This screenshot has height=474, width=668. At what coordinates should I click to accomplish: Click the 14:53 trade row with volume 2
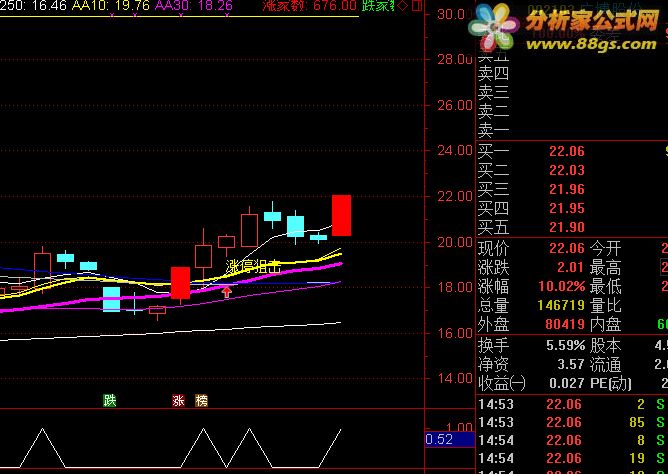(x=572, y=404)
